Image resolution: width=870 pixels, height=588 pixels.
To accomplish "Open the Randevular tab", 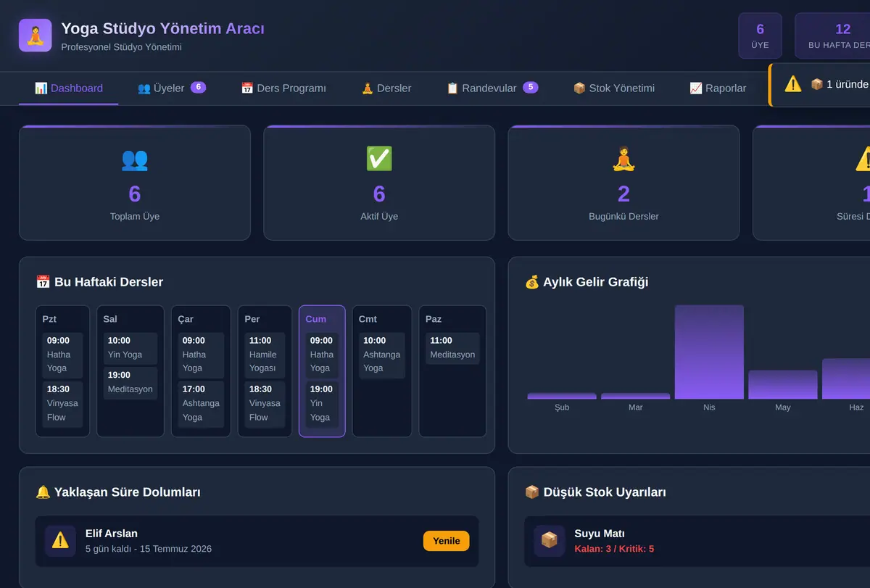I will coord(492,88).
